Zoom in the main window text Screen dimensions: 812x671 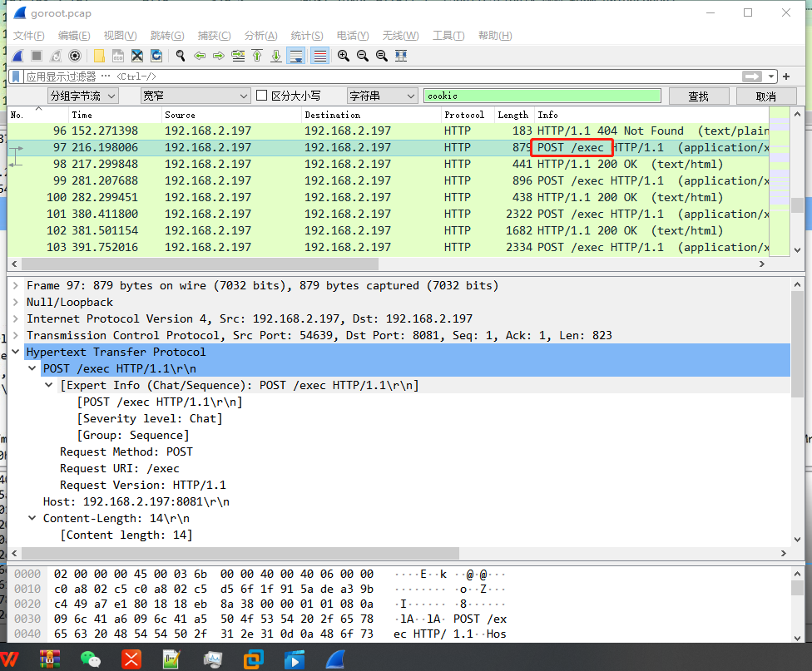(344, 56)
